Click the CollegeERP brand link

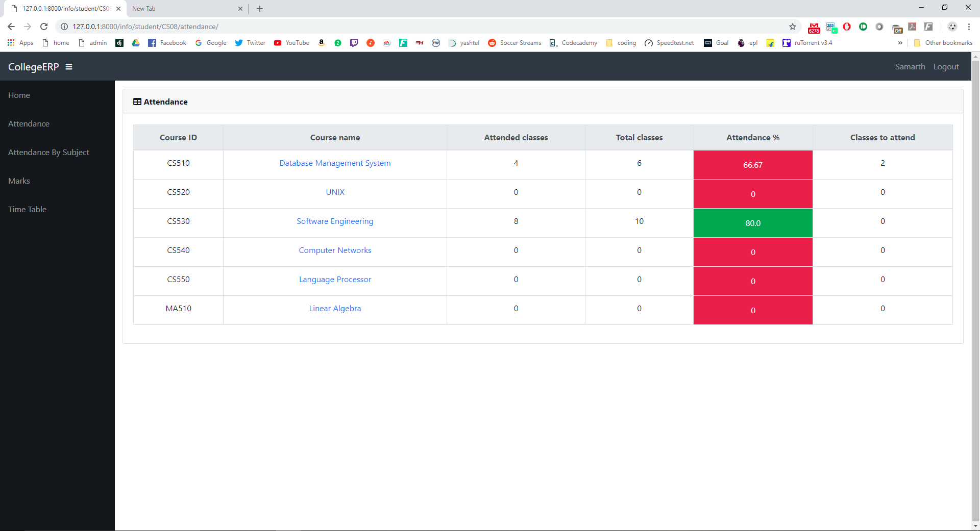click(34, 67)
